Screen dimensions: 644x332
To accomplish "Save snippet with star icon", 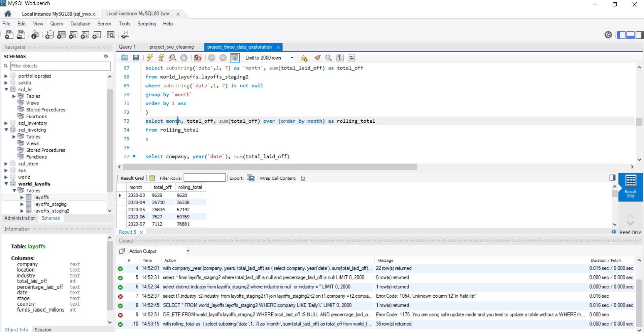I will (x=304, y=58).
